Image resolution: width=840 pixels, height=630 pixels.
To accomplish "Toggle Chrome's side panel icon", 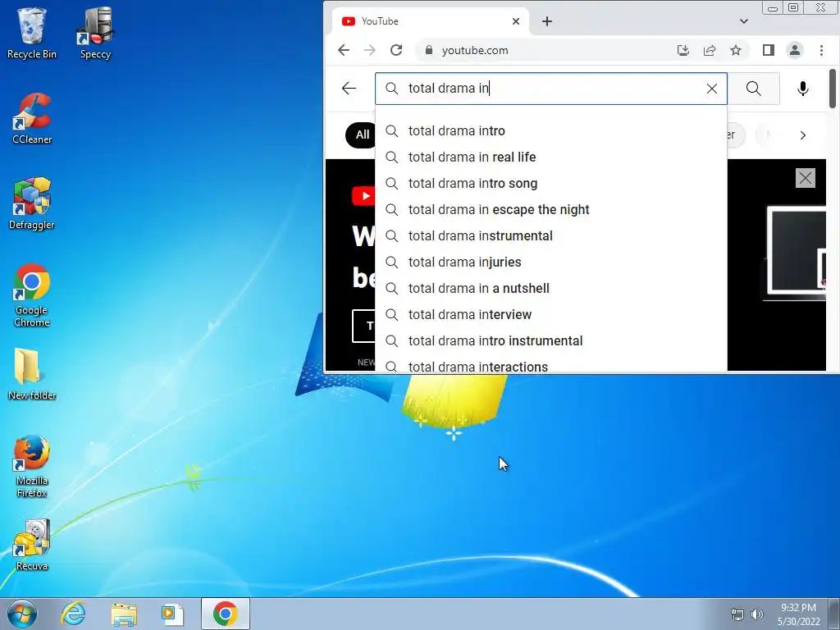I will pyautogui.click(x=768, y=50).
